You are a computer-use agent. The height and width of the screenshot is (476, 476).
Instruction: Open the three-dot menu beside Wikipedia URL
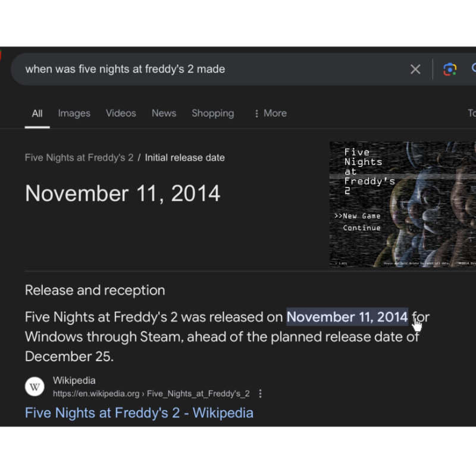coord(260,393)
